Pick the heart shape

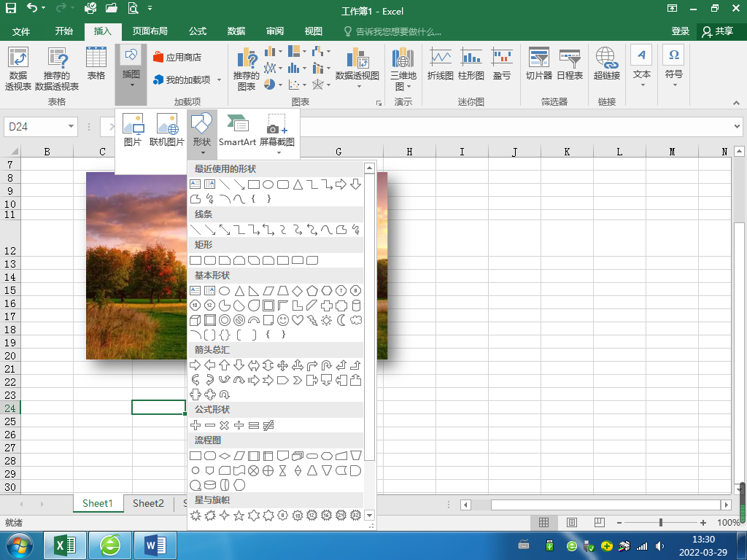(x=298, y=320)
